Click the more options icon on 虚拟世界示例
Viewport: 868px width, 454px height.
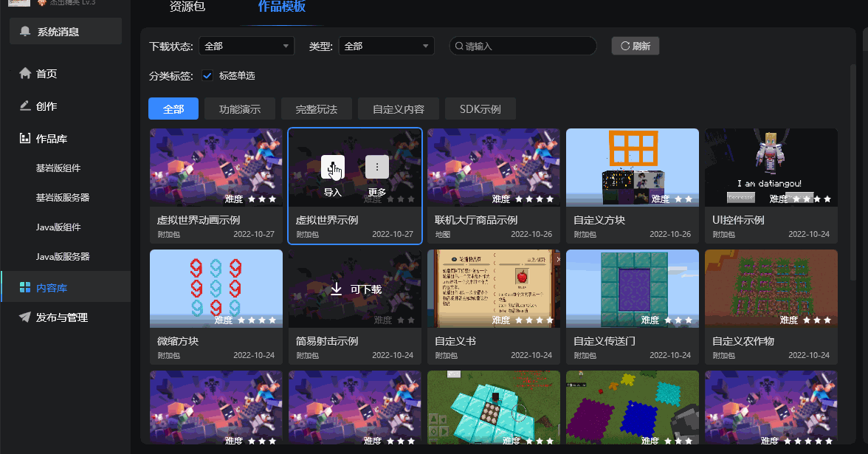[x=377, y=167]
